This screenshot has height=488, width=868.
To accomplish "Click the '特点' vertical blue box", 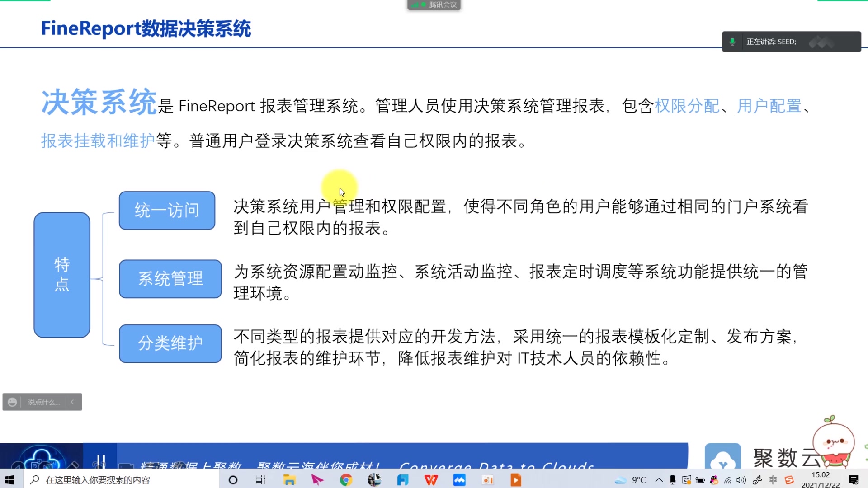I will 62,275.
